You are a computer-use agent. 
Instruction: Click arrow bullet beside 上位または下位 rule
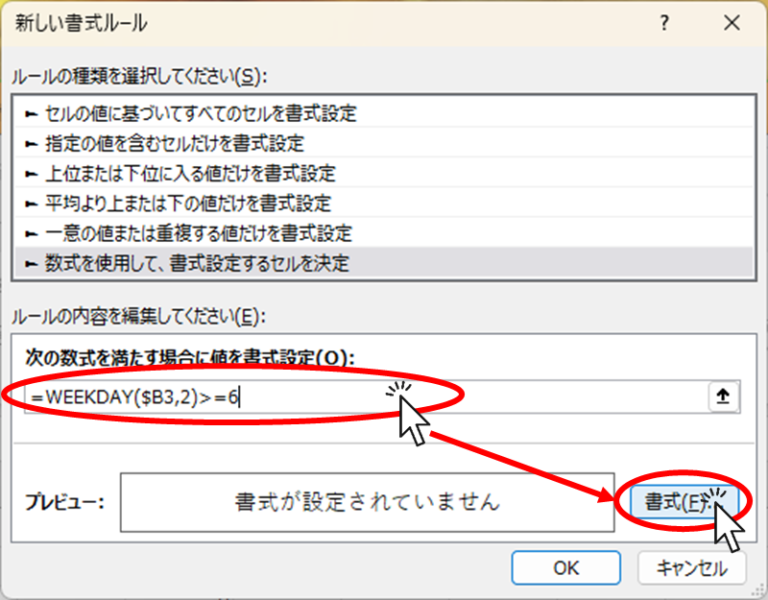pyautogui.click(x=31, y=174)
